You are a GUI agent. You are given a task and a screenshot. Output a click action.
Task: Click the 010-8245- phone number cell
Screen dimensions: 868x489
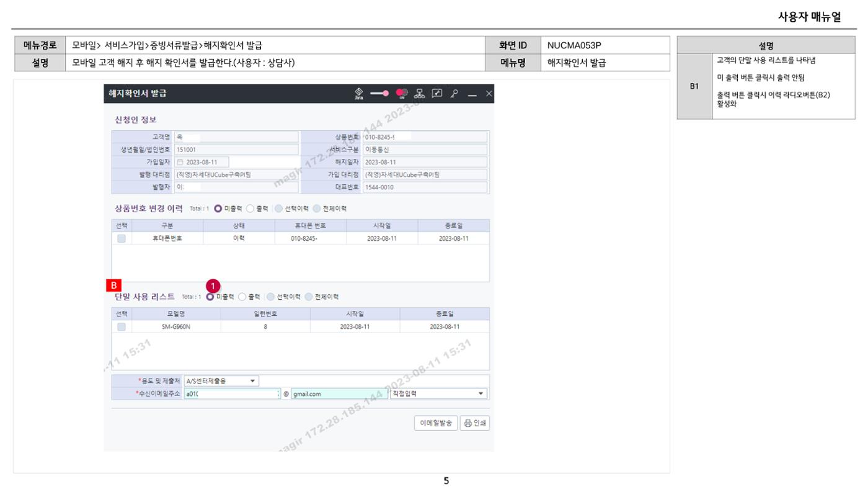[310, 238]
